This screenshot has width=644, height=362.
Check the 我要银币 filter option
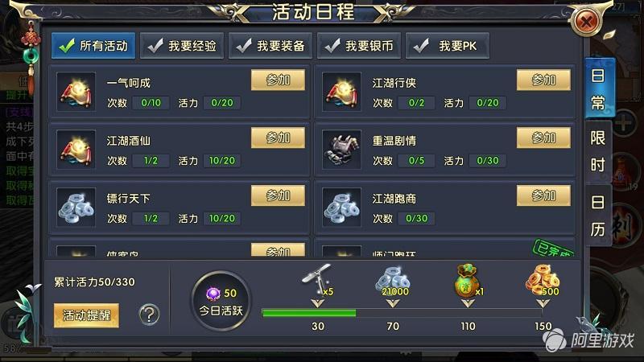[x=359, y=46]
